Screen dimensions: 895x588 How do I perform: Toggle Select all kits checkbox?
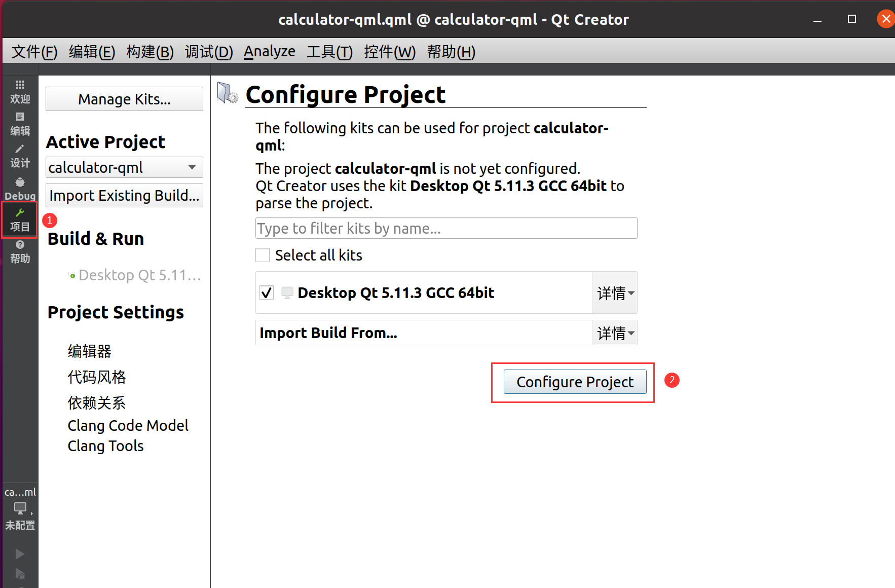(263, 255)
